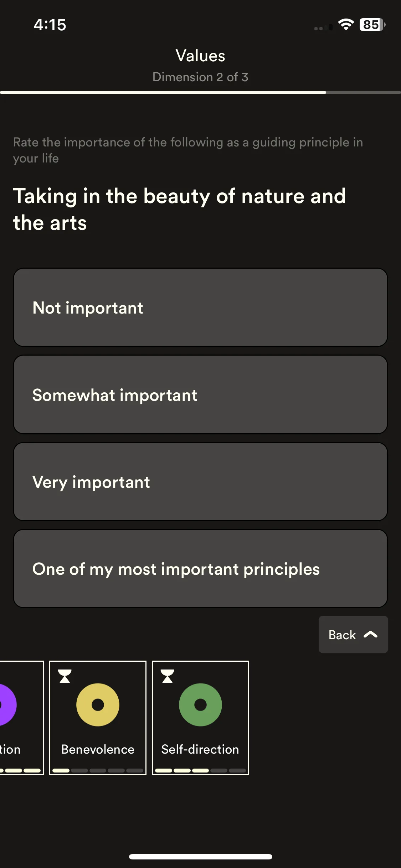The image size is (401, 868).
Task: Tap the Self-direction segmented progress indicator
Action: point(200,770)
